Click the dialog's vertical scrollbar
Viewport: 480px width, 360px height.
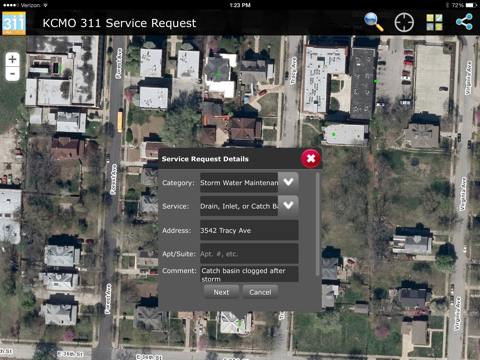[318, 224]
